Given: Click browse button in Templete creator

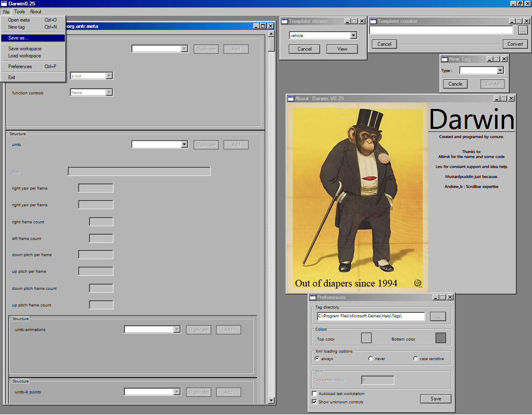Looking at the screenshot, I should 523,30.
